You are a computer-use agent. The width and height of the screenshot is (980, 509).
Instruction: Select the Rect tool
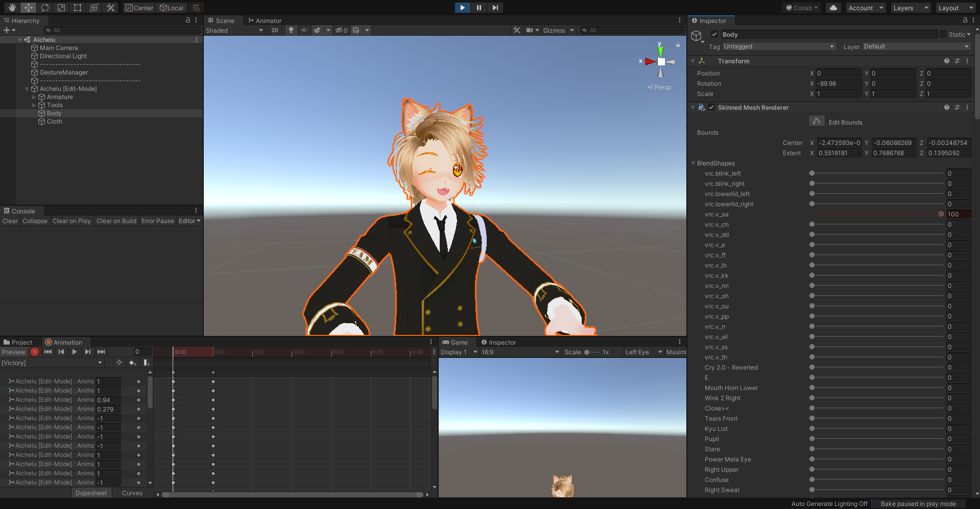pos(78,8)
